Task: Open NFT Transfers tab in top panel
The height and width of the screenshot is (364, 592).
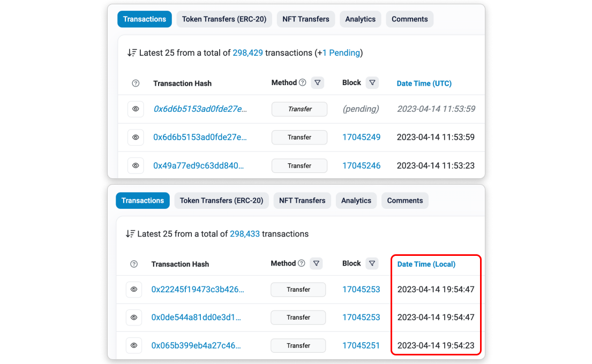Action: click(306, 19)
